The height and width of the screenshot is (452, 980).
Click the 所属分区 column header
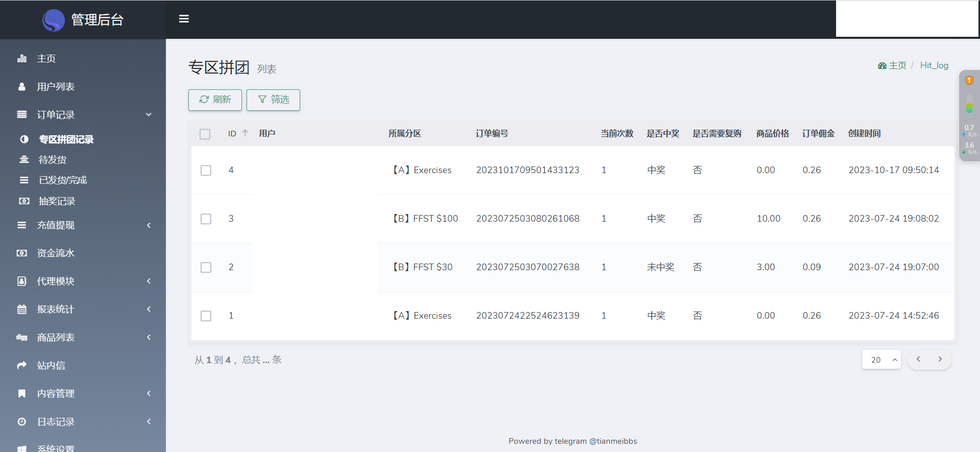pos(405,134)
